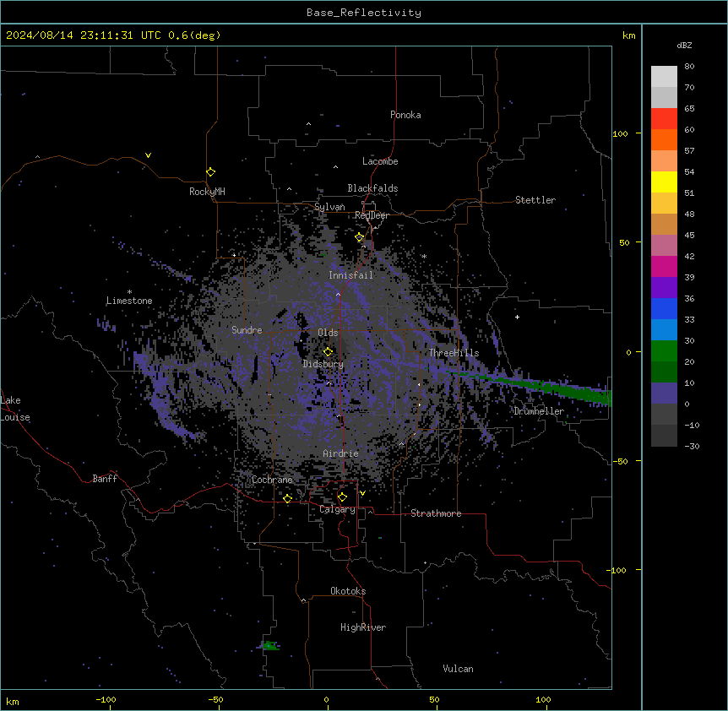
Task: Click the Ponoka city label
Action: click(405, 115)
